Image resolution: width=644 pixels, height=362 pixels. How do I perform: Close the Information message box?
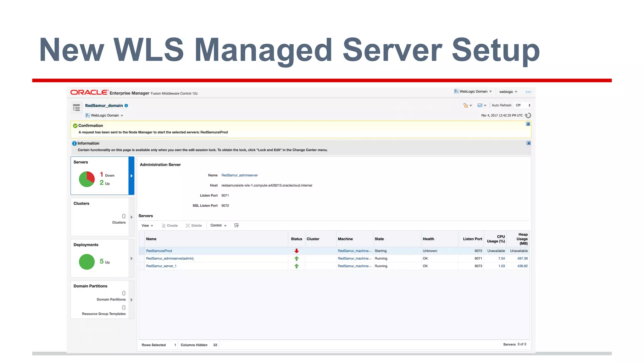(x=529, y=143)
